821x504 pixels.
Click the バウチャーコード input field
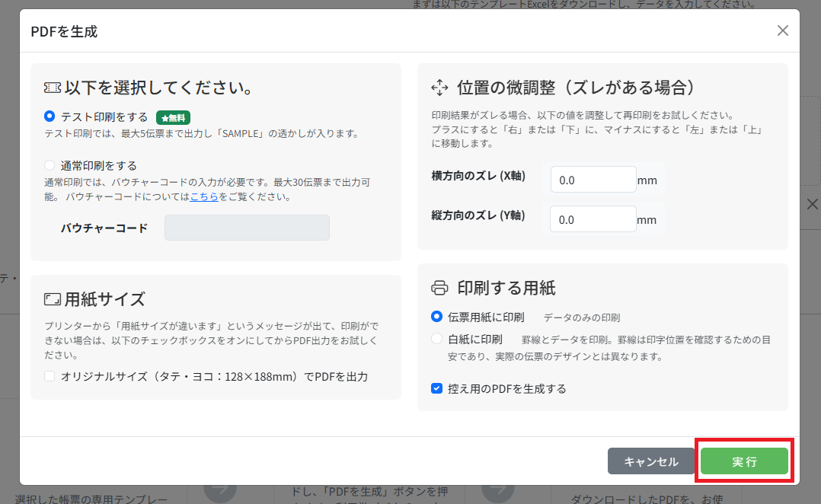click(247, 228)
